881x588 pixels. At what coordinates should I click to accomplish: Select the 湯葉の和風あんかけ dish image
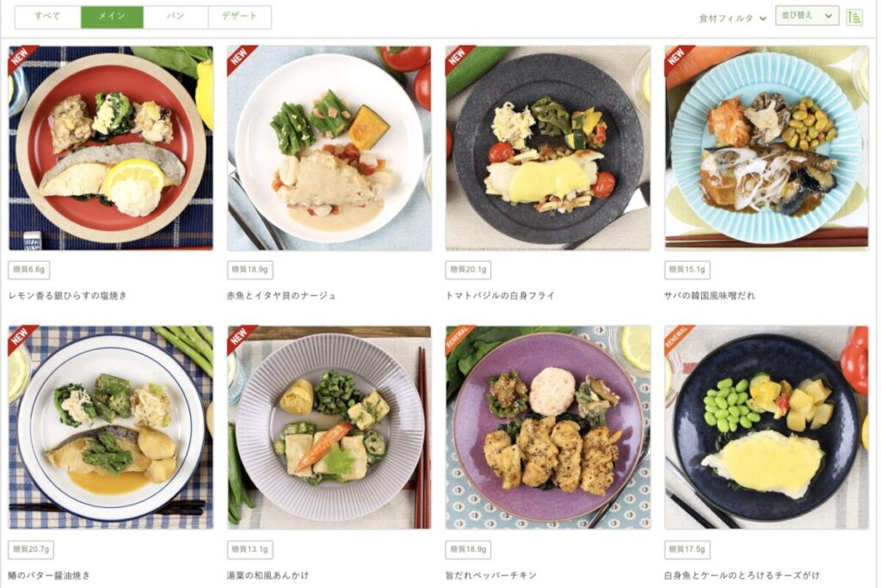coord(330,427)
